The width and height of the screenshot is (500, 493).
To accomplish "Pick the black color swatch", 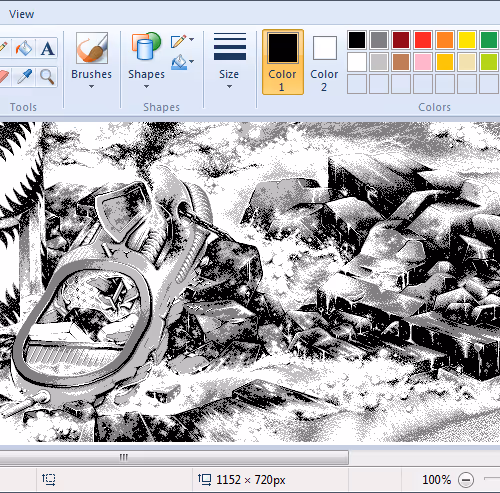I will click(x=357, y=40).
